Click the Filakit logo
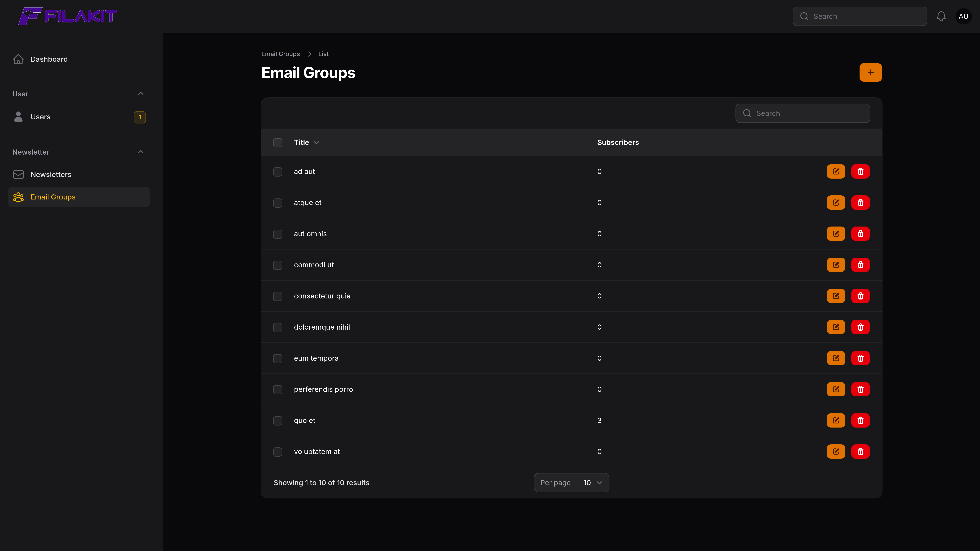The width and height of the screenshot is (980, 551). click(x=68, y=16)
